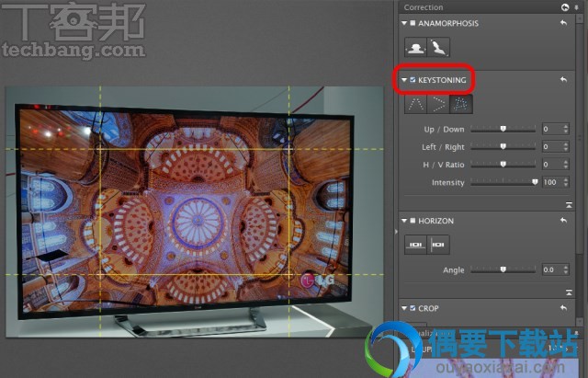The width and height of the screenshot is (588, 378).
Task: Reset the Anamorphosis settings
Action: (x=563, y=23)
